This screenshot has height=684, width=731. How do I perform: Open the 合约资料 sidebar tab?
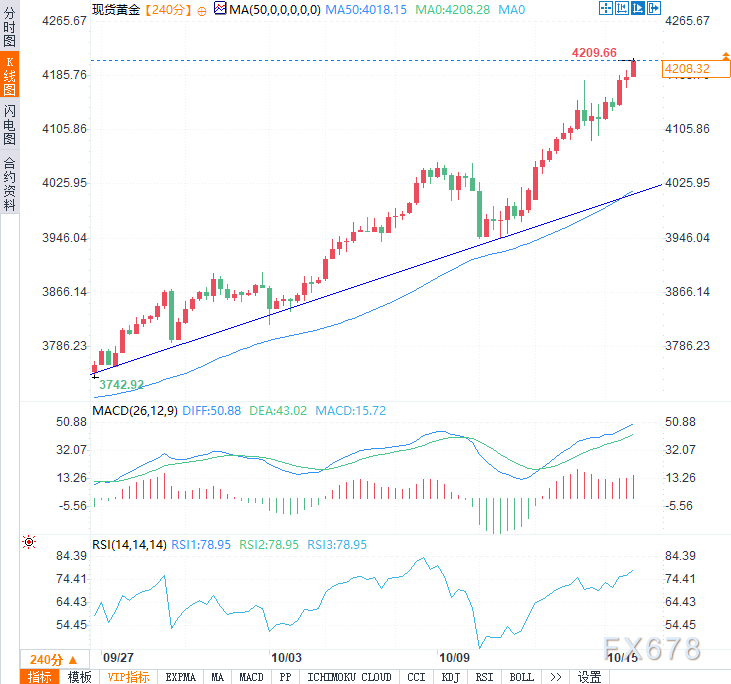pyautogui.click(x=9, y=185)
